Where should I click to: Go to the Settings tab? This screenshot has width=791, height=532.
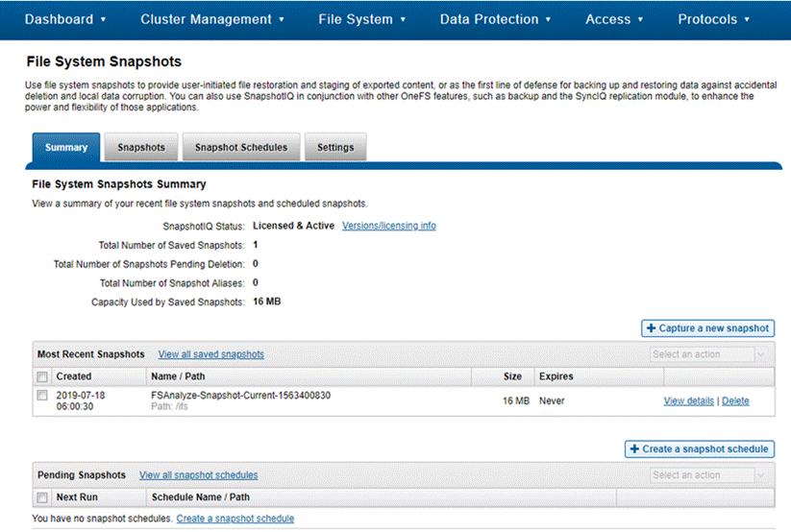pos(335,148)
